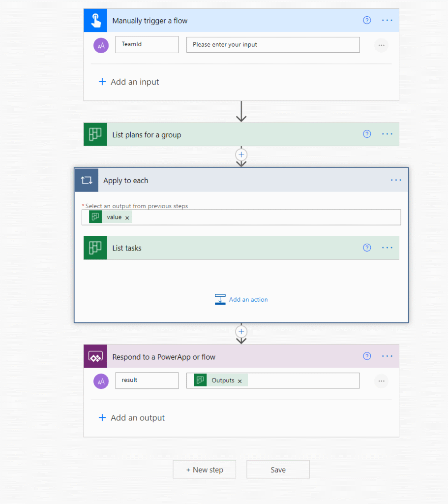Open the List plans for a group ellipsis menu
448x504 pixels.
click(x=387, y=134)
